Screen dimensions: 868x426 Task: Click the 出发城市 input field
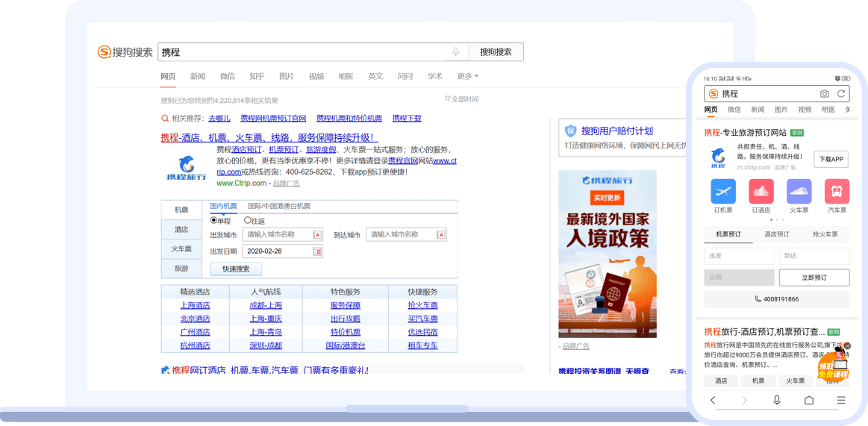pos(283,234)
